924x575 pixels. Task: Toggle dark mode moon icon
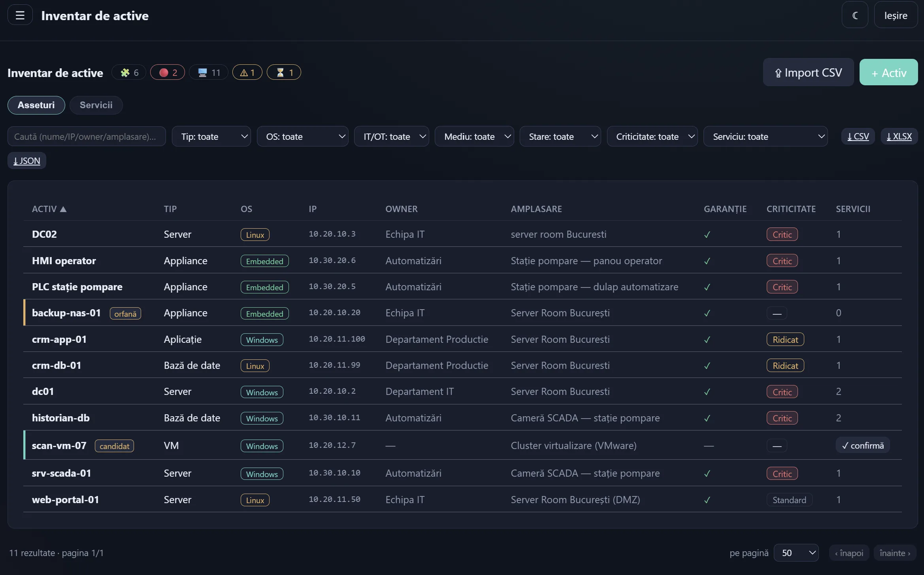click(x=855, y=15)
